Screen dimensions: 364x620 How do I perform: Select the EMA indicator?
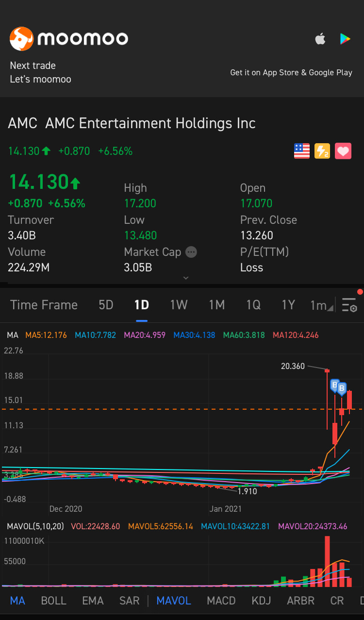click(x=93, y=601)
